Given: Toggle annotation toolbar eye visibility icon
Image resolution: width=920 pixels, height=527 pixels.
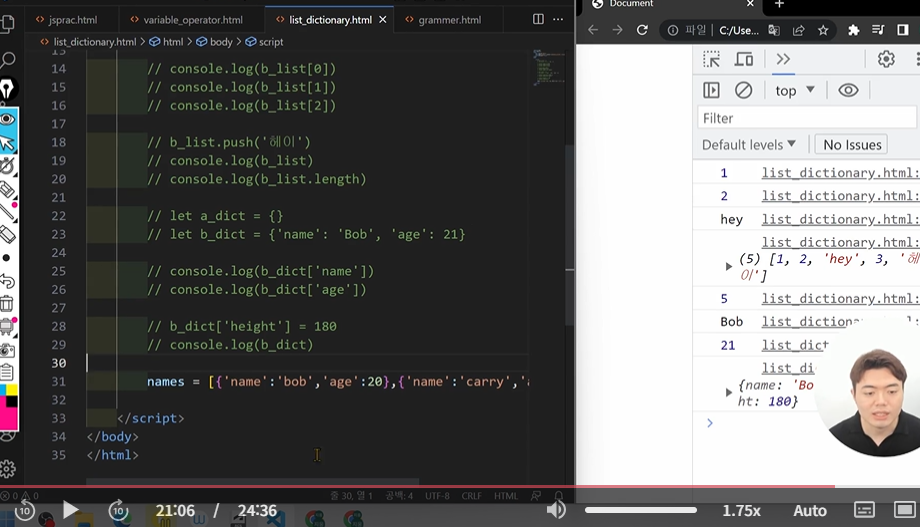Looking at the screenshot, I should 8,119.
